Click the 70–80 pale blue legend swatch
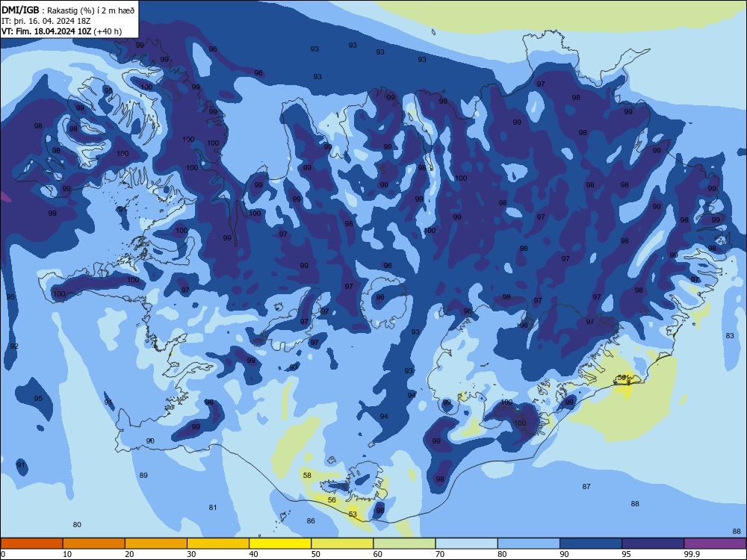The width and height of the screenshot is (747, 560). tap(467, 544)
